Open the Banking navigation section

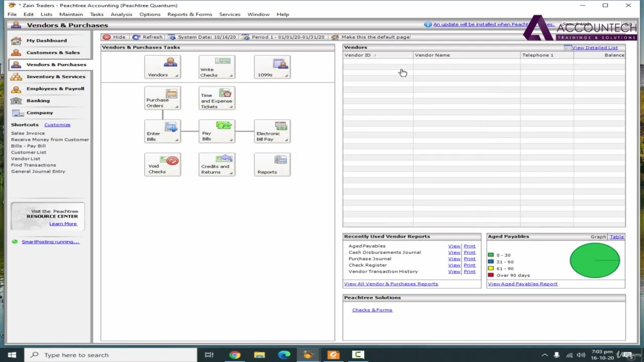click(x=38, y=101)
